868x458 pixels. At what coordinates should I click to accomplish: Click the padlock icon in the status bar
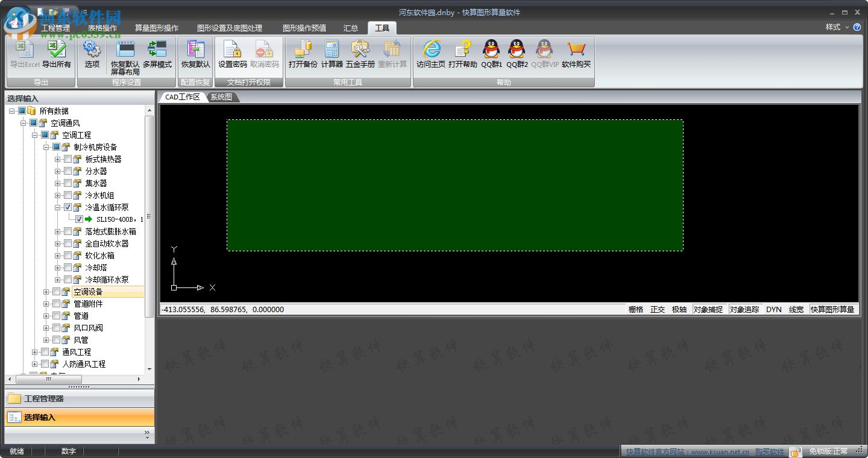click(796, 451)
